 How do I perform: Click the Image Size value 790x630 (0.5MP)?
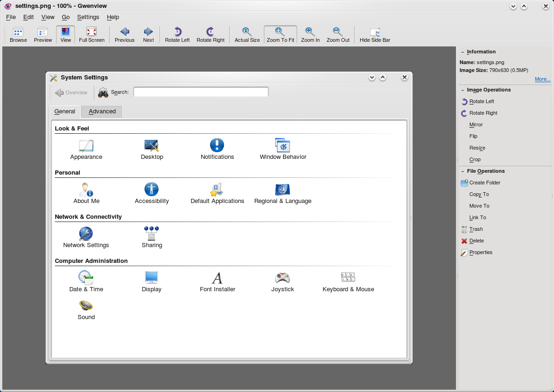(x=508, y=70)
